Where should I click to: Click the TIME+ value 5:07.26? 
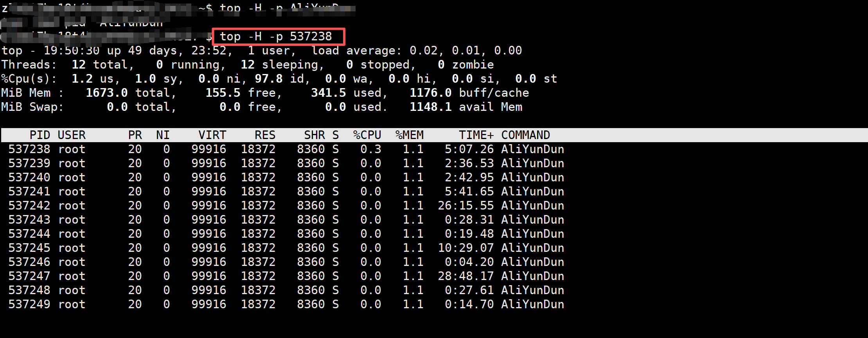pos(469,149)
